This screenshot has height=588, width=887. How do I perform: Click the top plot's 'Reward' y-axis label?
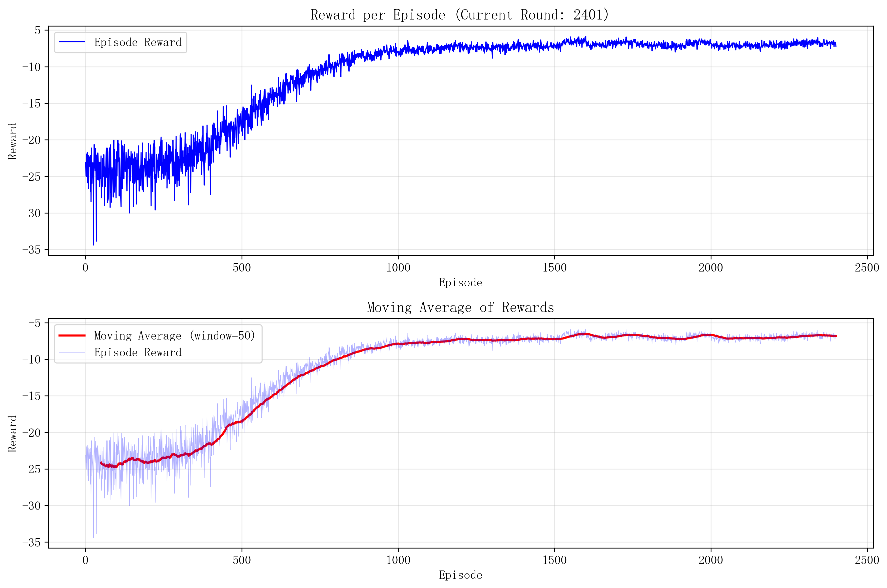[13, 141]
